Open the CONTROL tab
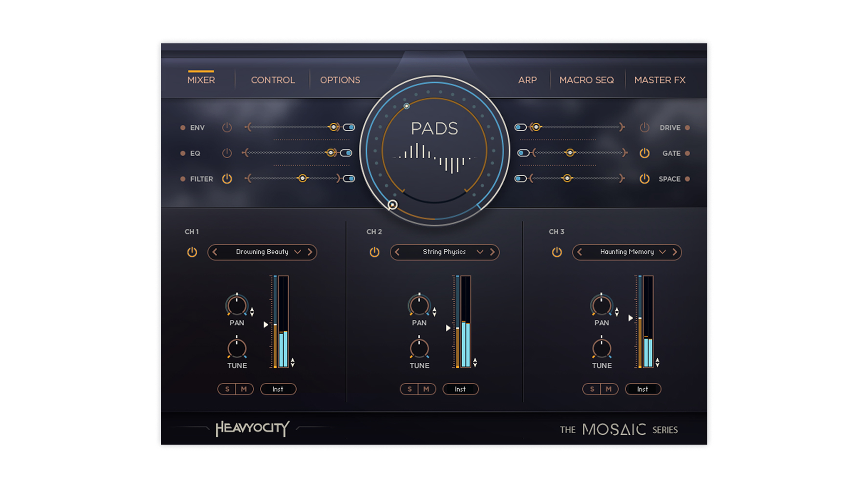The height and width of the screenshot is (488, 868). click(273, 80)
